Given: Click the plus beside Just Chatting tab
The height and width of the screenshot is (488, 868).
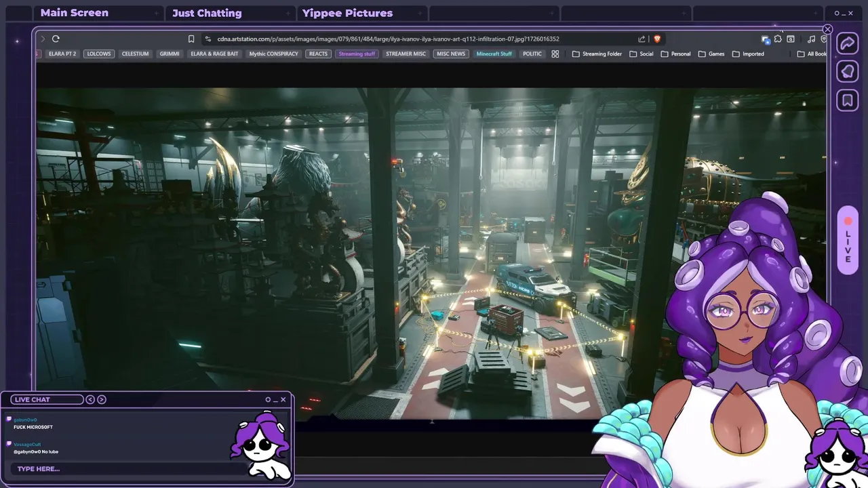Looking at the screenshot, I should (x=289, y=13).
